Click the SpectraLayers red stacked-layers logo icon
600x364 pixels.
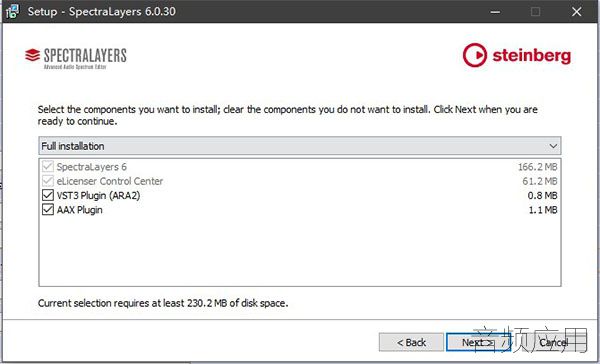click(33, 55)
